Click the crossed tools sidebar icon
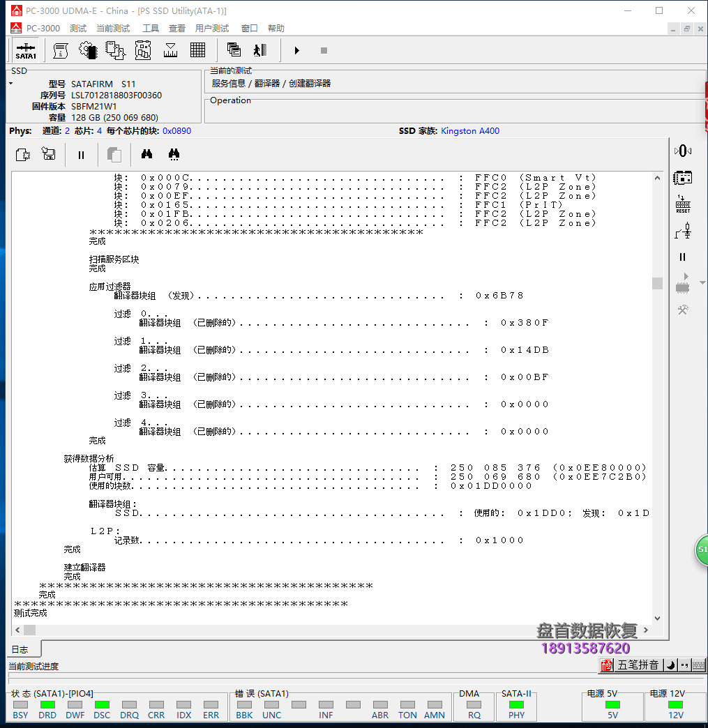Viewport: 708px width, 728px height. 683,310
